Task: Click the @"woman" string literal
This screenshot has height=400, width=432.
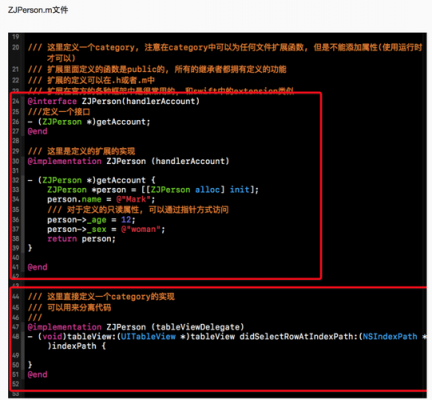Action: (141, 229)
